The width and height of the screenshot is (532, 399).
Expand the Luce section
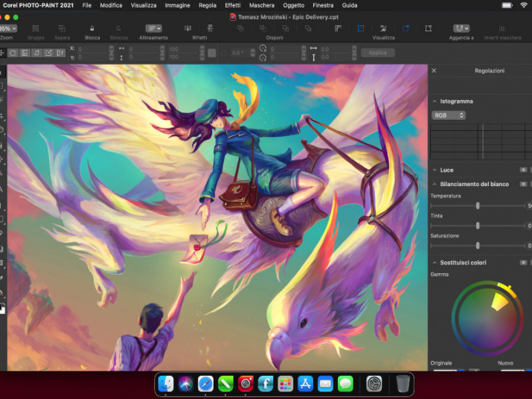tap(435, 170)
